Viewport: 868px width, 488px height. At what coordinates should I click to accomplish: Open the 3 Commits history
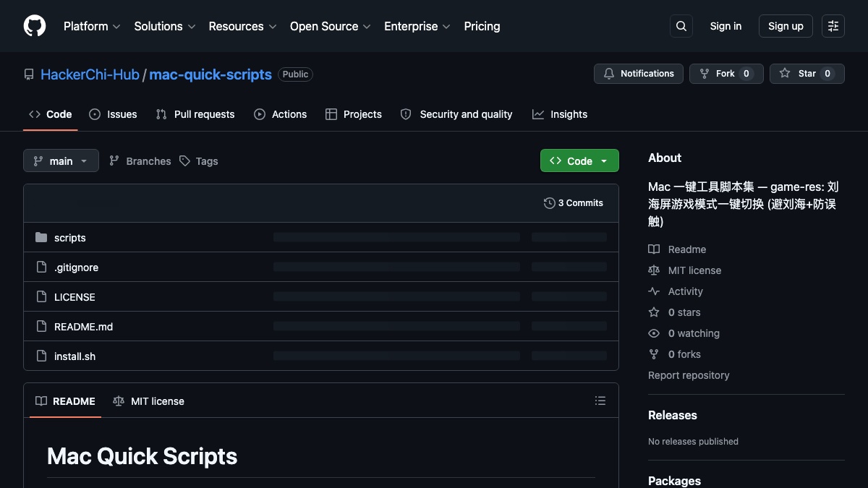(574, 203)
